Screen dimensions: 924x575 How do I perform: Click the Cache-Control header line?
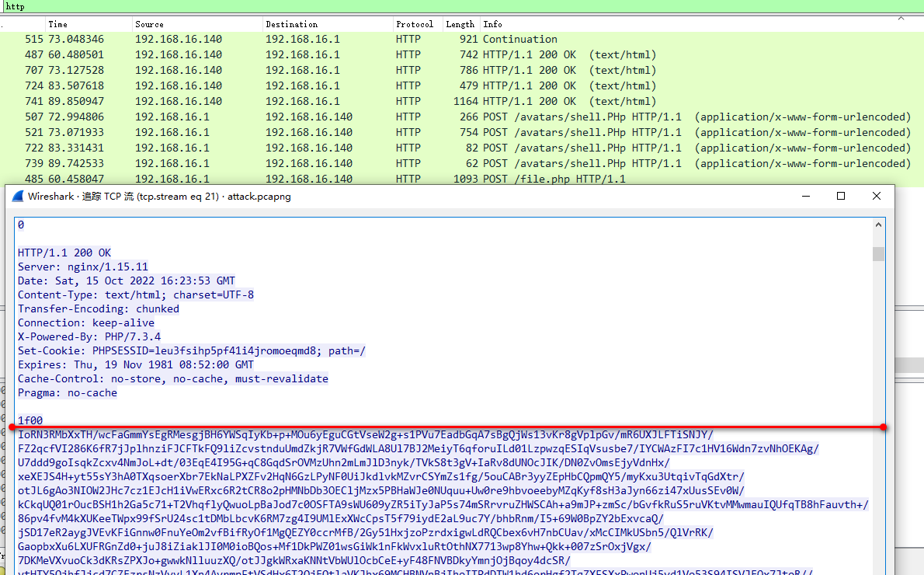click(x=173, y=379)
